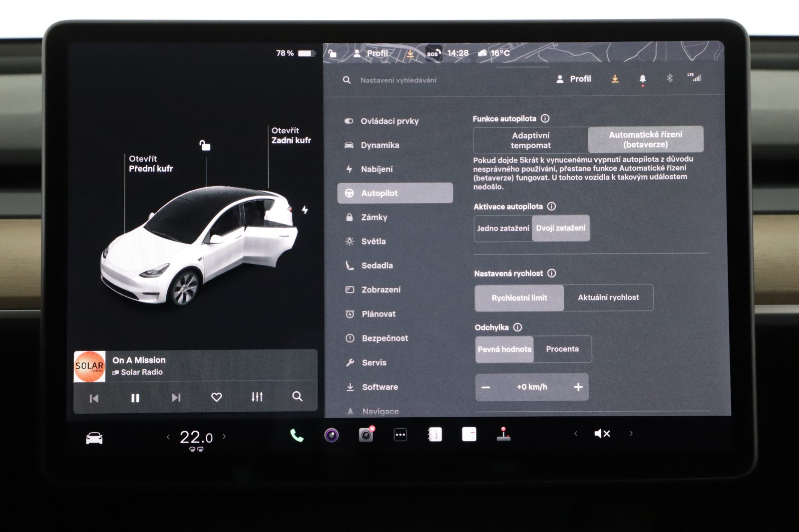Open the phone app icon
Screen dimensions: 799x532
tap(297, 435)
